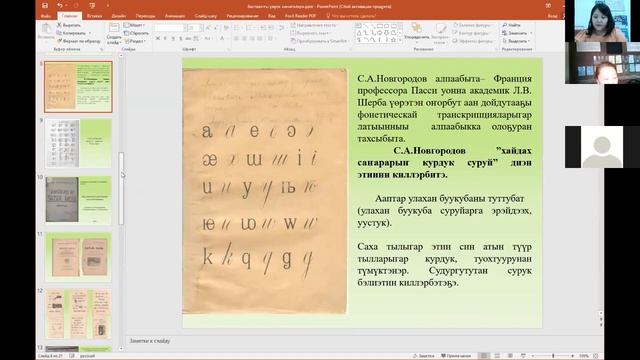The width and height of the screenshot is (640, 360).
Task: Toggle align text right button
Action: (x=252, y=38)
